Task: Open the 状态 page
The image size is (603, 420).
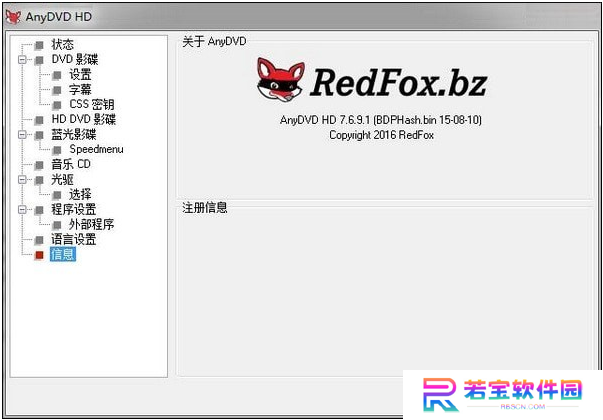Action: 62,45
